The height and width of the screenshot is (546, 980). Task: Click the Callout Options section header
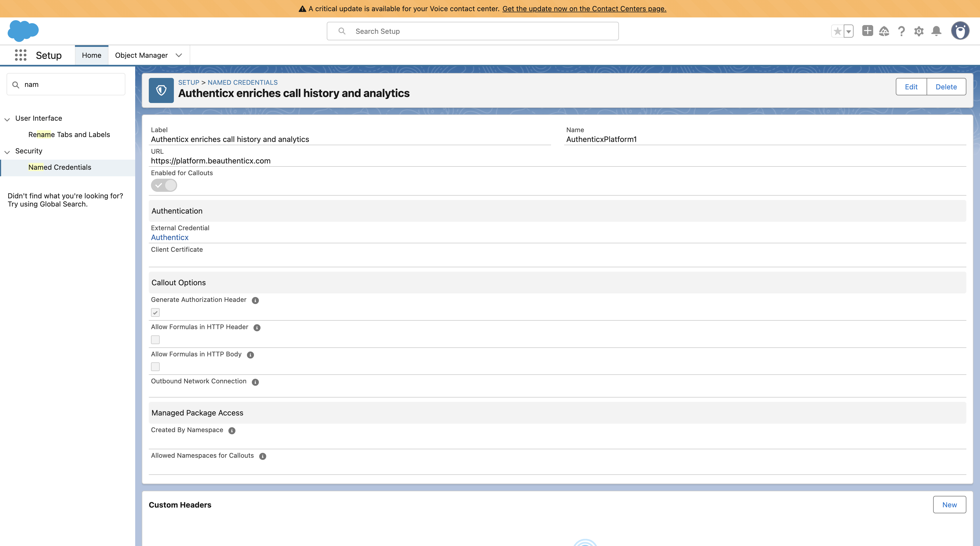[557, 283]
